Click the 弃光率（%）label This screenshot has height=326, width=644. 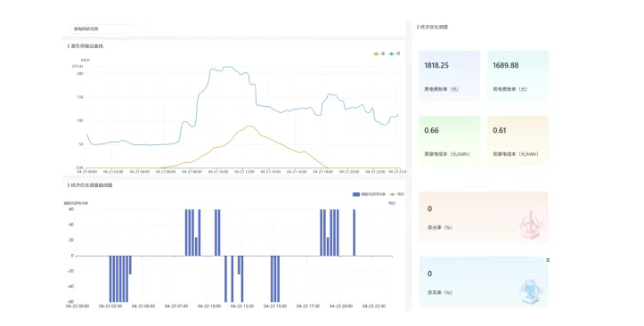(439, 227)
